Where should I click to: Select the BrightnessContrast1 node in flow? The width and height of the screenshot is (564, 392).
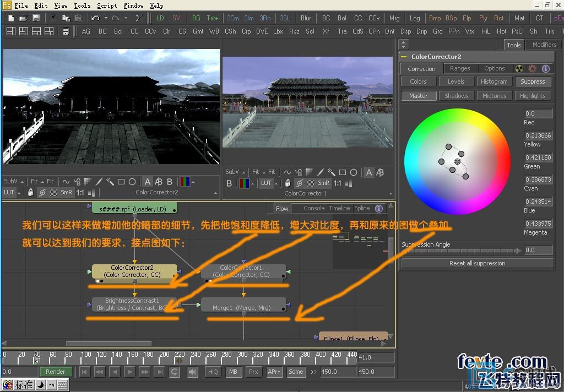[134, 304]
